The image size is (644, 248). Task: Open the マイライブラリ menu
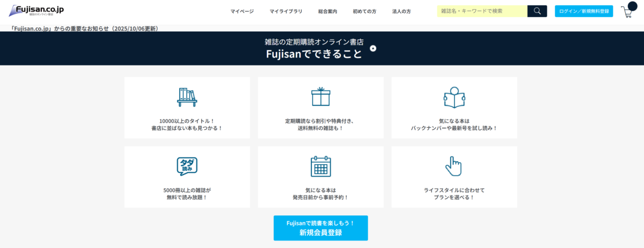286,11
